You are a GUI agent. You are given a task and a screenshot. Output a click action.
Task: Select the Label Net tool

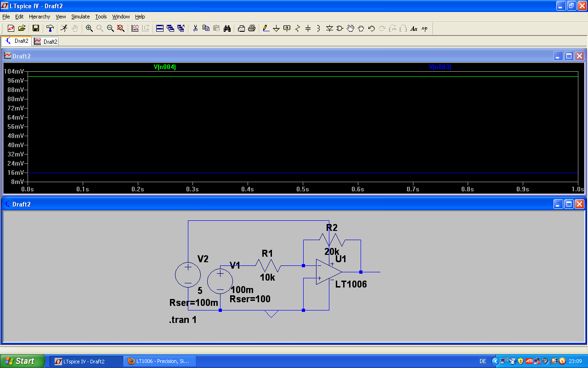click(x=287, y=29)
